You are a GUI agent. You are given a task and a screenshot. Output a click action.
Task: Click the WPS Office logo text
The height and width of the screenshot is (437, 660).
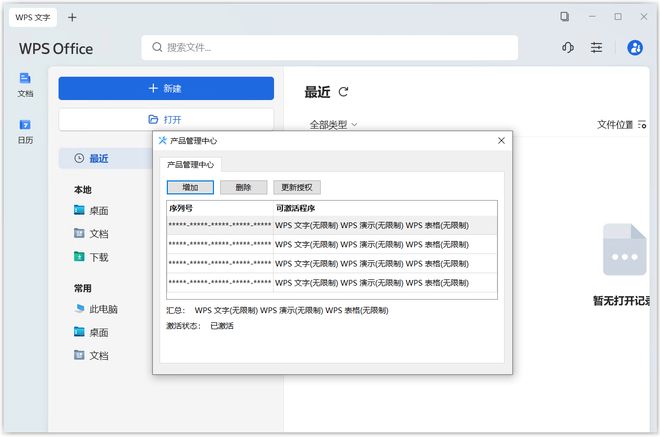(56, 49)
